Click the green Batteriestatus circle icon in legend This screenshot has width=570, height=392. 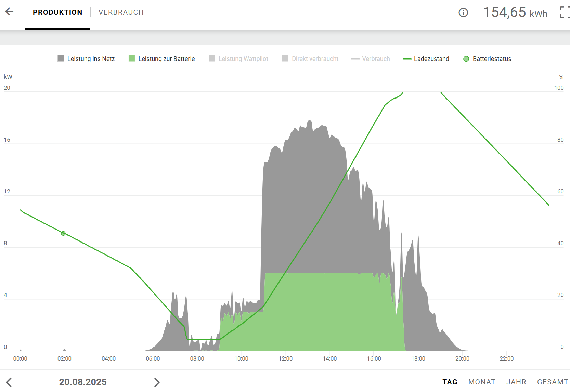click(x=466, y=59)
